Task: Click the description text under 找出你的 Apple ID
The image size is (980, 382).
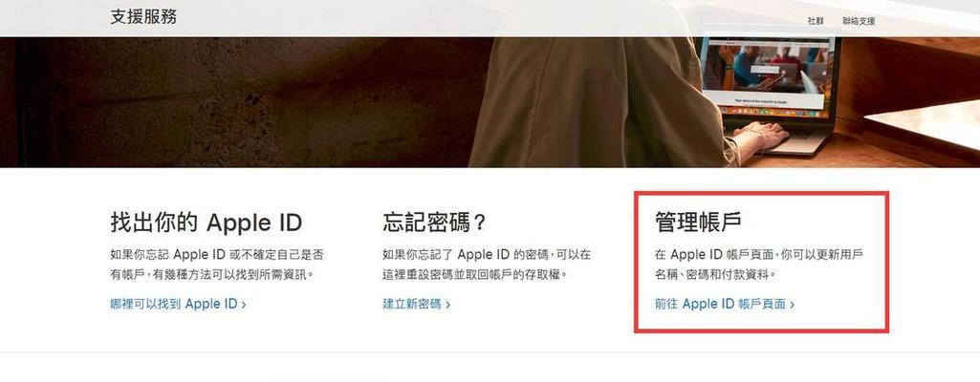Action: (217, 264)
